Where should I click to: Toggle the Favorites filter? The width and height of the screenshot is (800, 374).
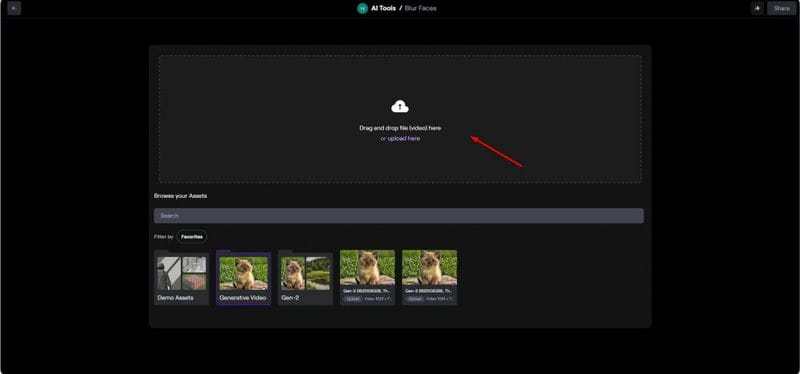tap(192, 237)
